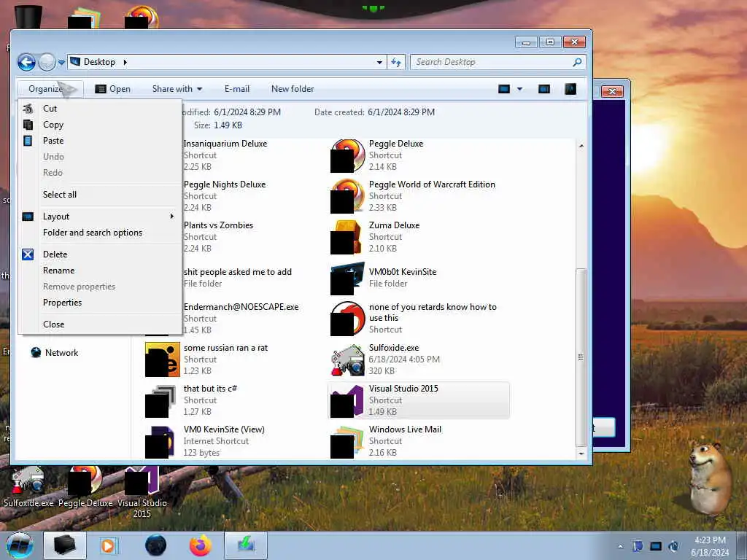Click scrollbar down arrow in file list
This screenshot has width=747, height=560.
581,454
